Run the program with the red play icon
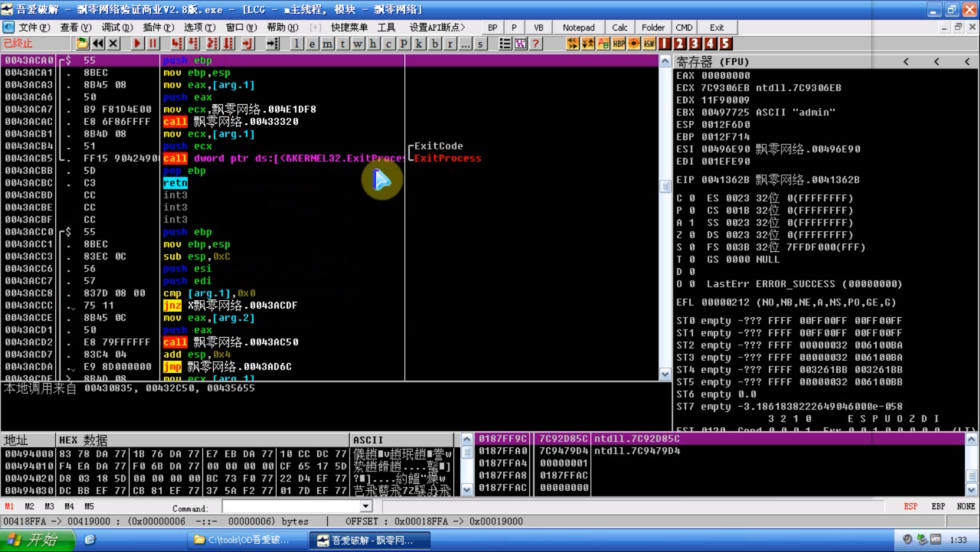 137,44
